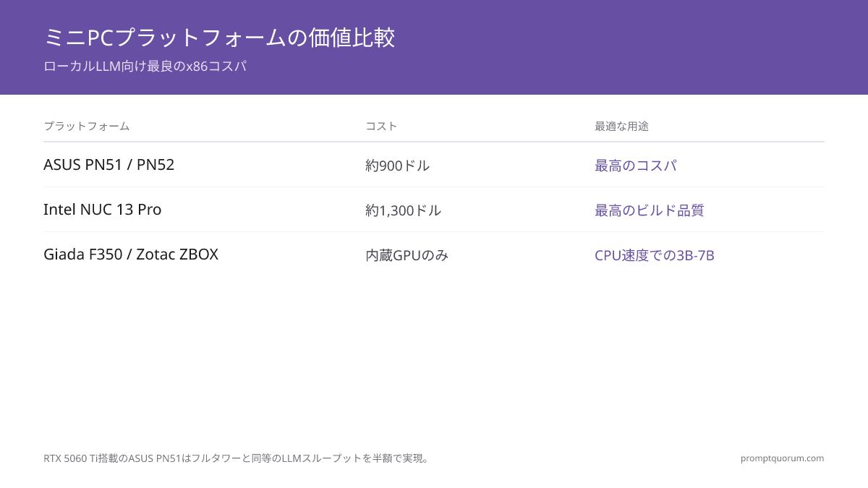Click the 最高のビルド品質 text
The width and height of the screenshot is (868, 488).
(649, 210)
